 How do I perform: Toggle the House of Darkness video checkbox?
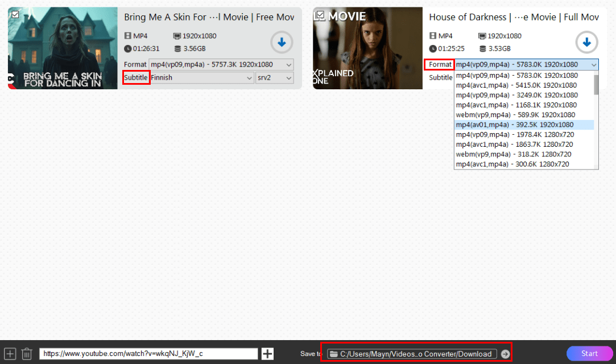320,14
